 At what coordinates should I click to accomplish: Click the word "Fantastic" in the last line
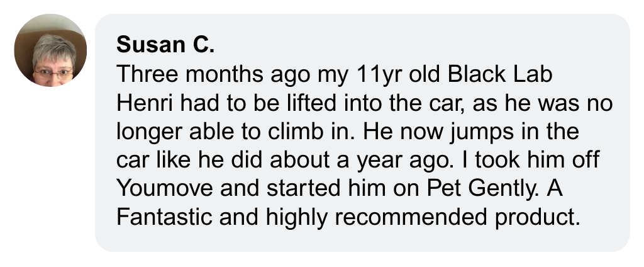162,218
